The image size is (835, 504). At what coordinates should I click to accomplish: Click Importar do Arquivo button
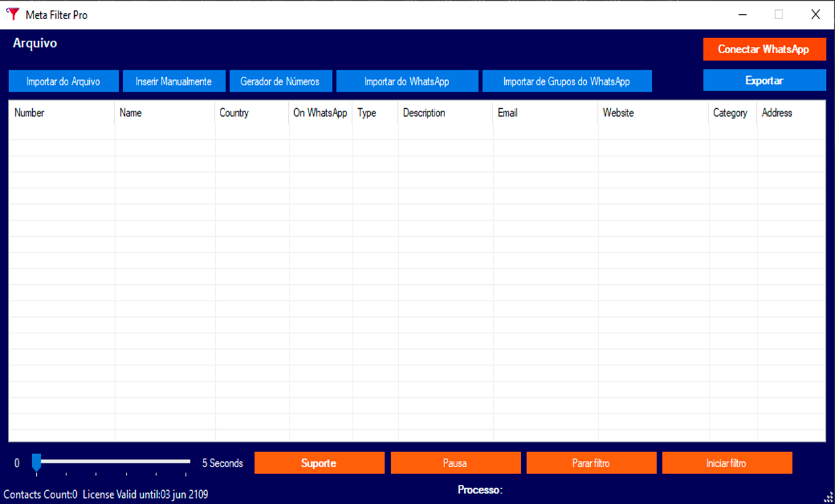[64, 81]
